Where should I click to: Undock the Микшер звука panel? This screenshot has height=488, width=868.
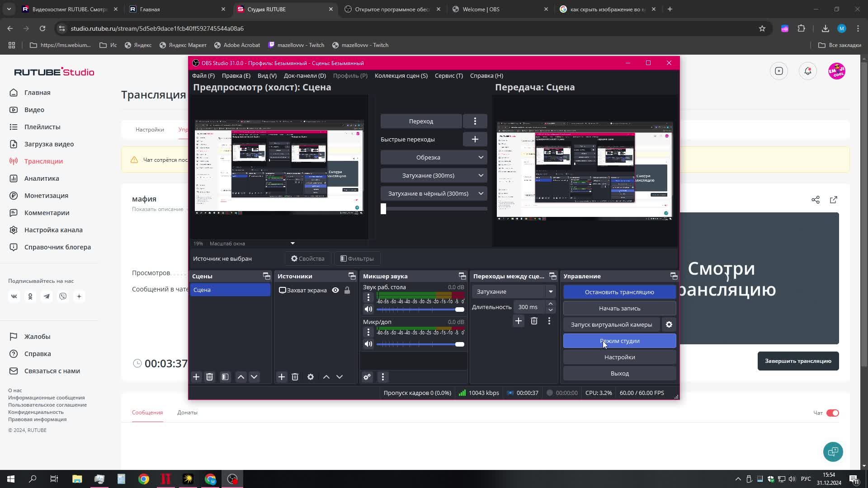click(x=462, y=276)
